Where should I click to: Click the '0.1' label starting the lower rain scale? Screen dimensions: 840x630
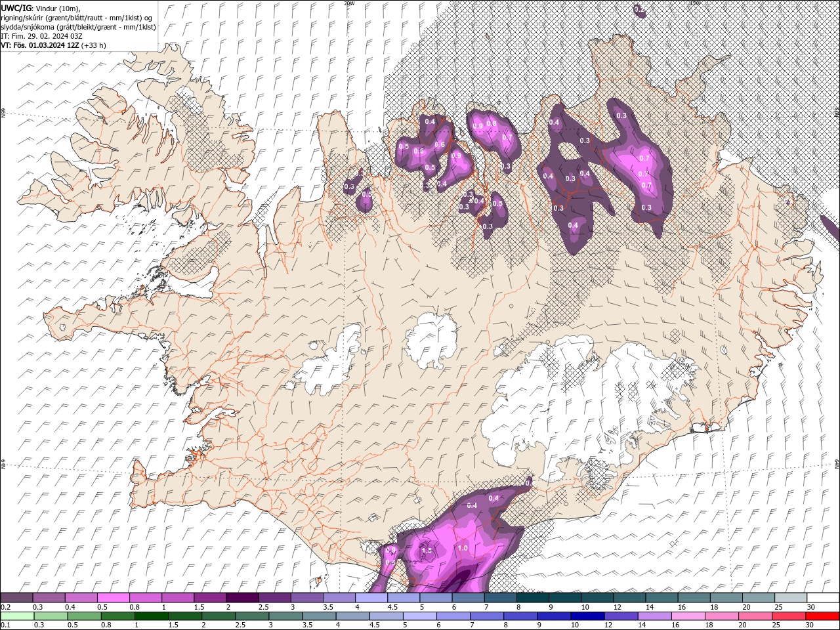click(x=6, y=625)
